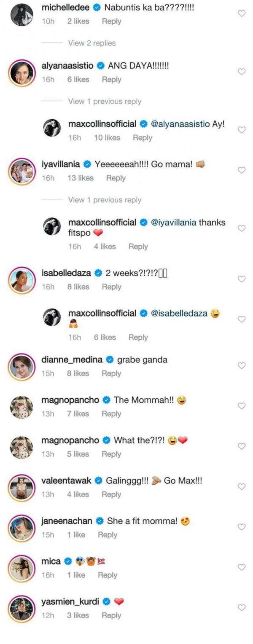Toggle like on magnopancho's 'What the' comment
Viewport: 253px width, 644px height.
point(242,446)
